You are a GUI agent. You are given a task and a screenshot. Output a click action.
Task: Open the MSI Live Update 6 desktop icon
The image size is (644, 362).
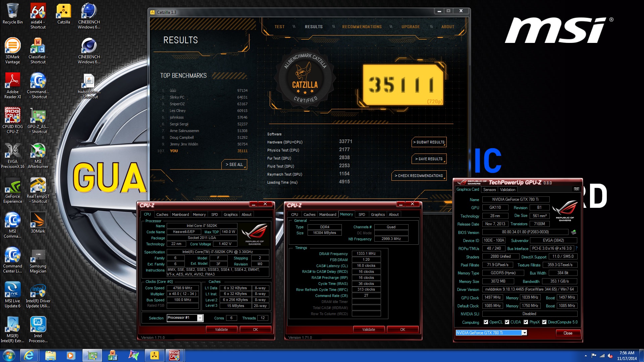point(12,295)
